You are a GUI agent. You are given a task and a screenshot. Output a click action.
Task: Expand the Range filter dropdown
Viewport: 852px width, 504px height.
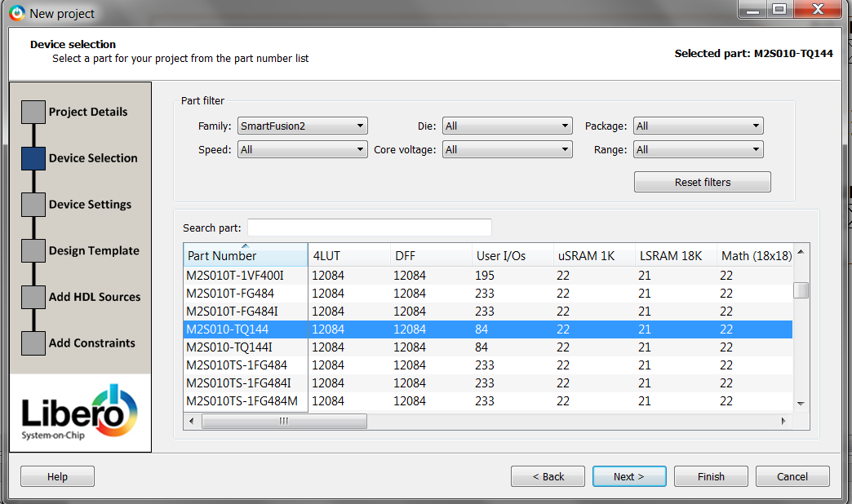[698, 150]
